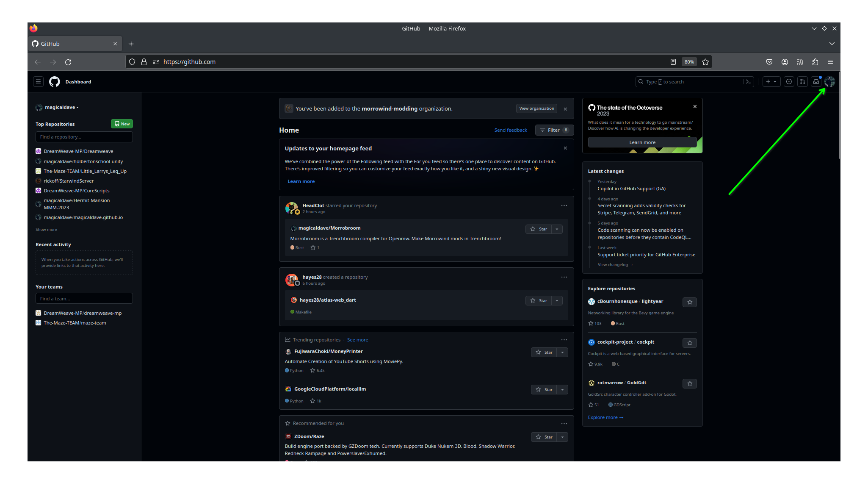Screen dimensions: 868x494
Task: Click the GitHub Octocat logo
Action: click(55, 82)
